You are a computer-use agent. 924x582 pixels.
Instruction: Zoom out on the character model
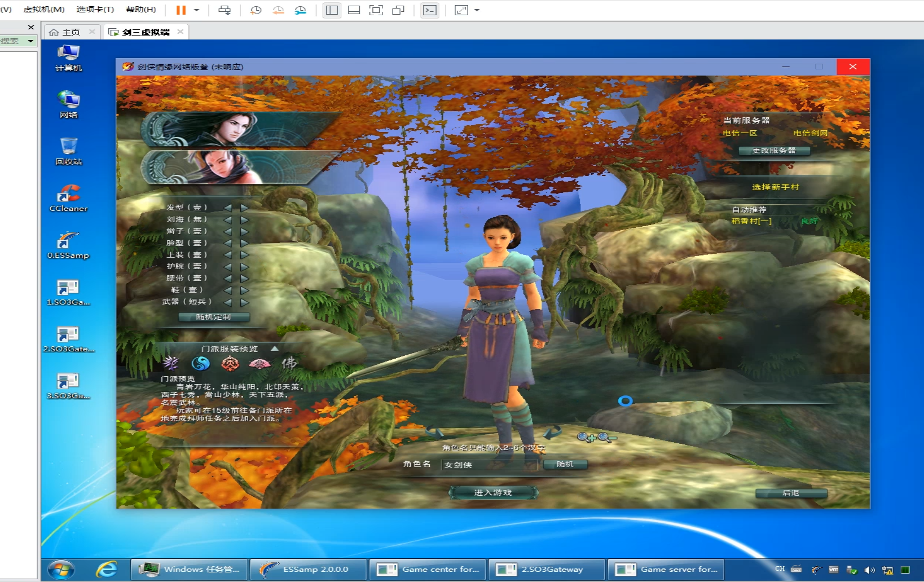tap(607, 438)
